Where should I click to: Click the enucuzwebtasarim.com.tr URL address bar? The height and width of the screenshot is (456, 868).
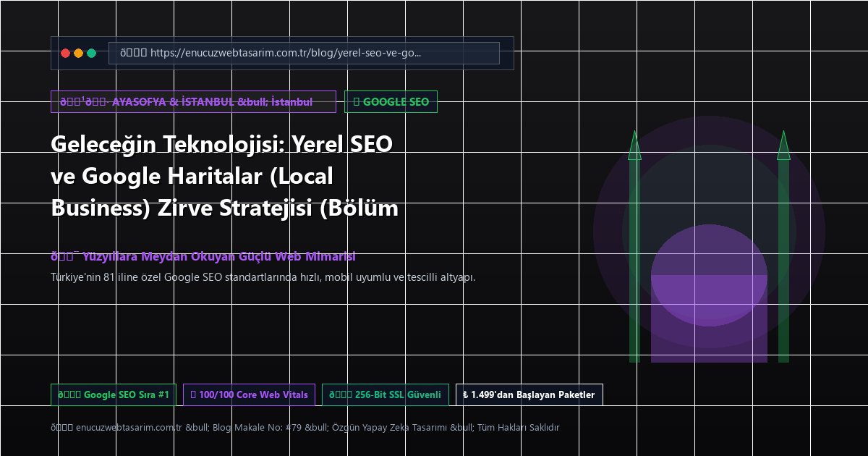[x=304, y=53]
